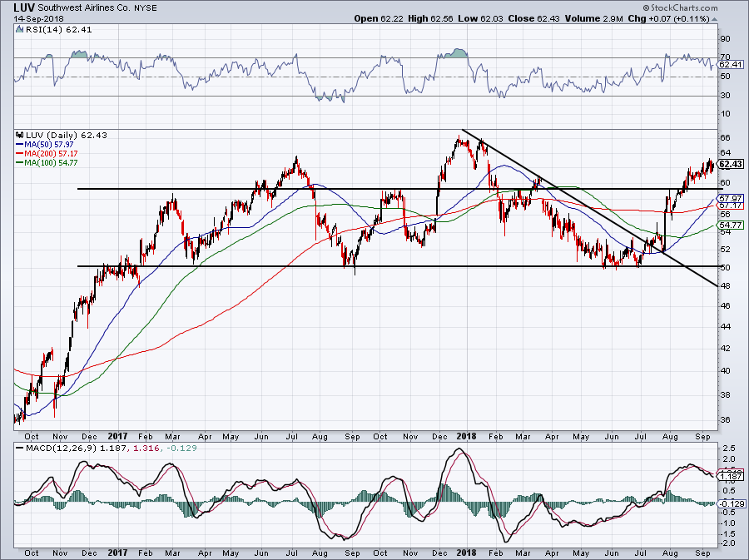Screen dimensions: 749x560
Task: Select the 2018 year marker on price axis
Action: (x=464, y=434)
